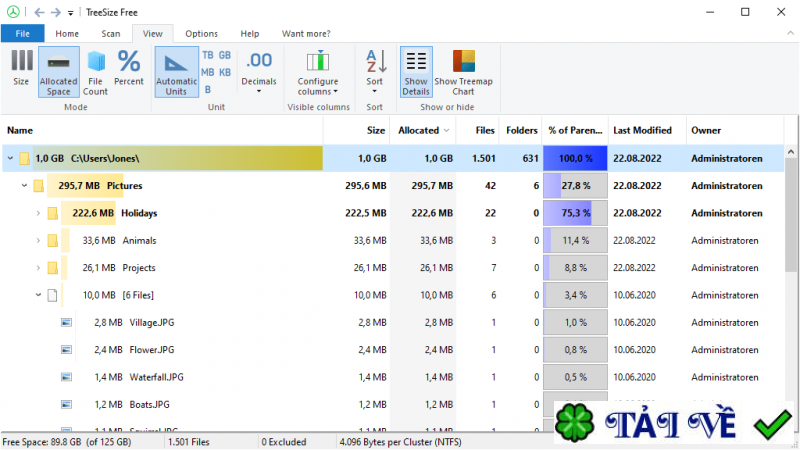Click the C:\Users\Jones\ folder icon

pyautogui.click(x=24, y=158)
